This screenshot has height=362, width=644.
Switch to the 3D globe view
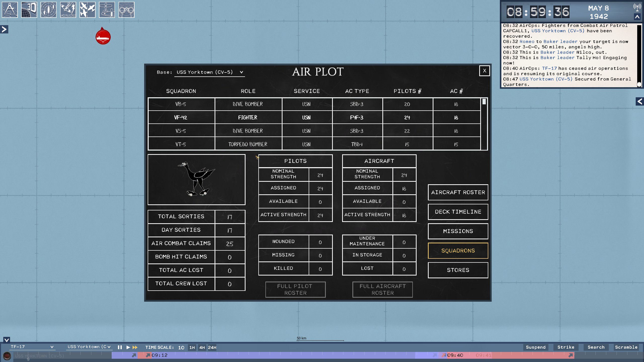pos(29,10)
